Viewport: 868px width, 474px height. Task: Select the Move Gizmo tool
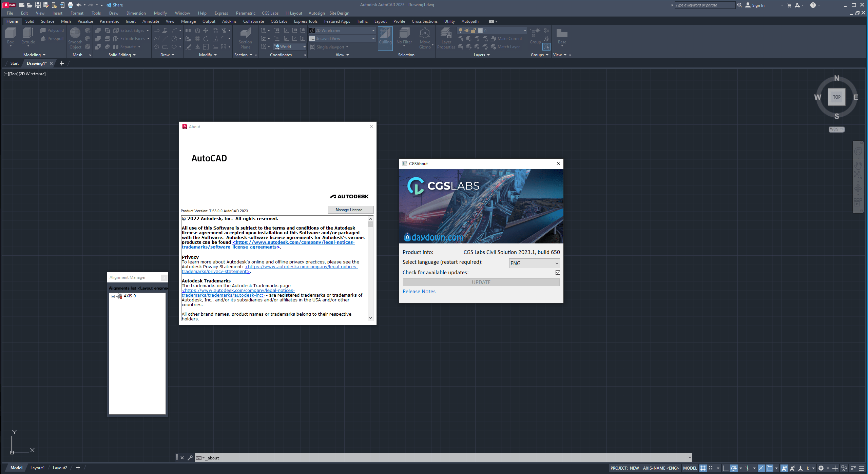coord(425,38)
